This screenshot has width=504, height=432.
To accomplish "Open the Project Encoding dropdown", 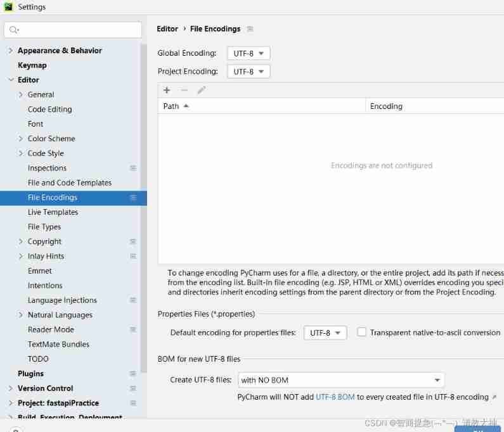I will click(x=249, y=72).
